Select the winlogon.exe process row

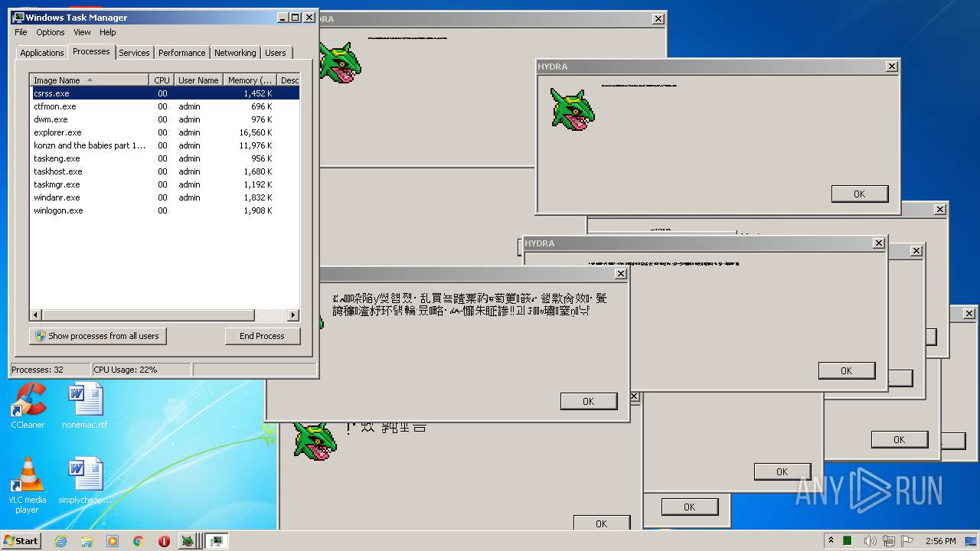(x=165, y=210)
